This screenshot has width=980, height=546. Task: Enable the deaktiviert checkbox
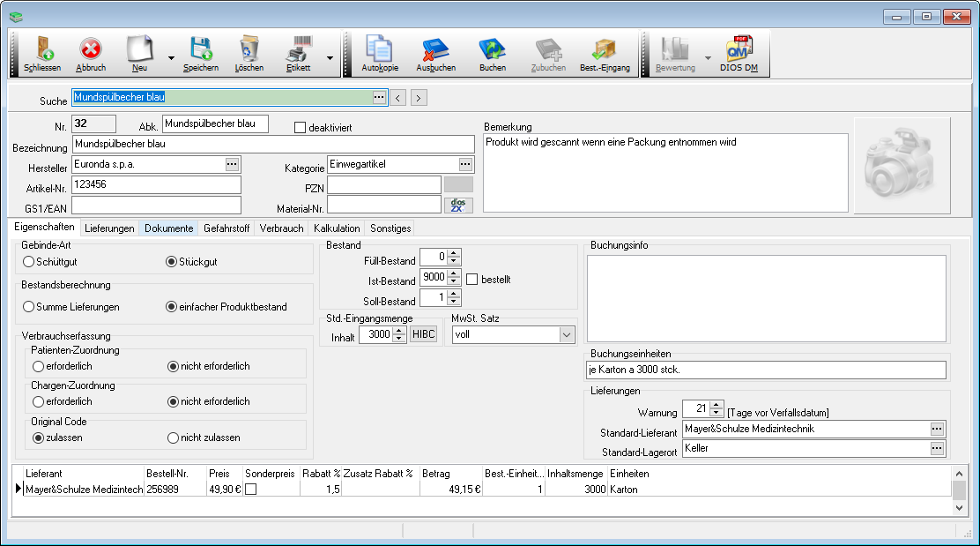[300, 128]
